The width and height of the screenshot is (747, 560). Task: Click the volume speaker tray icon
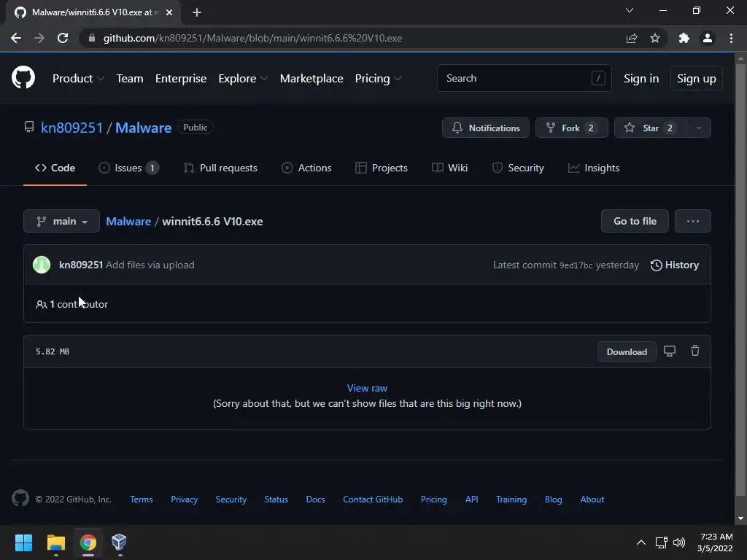click(679, 542)
